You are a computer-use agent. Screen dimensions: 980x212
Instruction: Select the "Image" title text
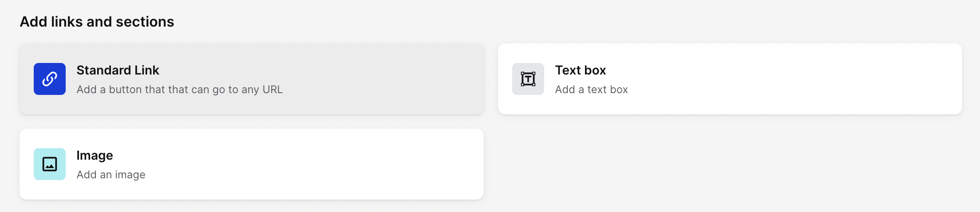coord(95,156)
